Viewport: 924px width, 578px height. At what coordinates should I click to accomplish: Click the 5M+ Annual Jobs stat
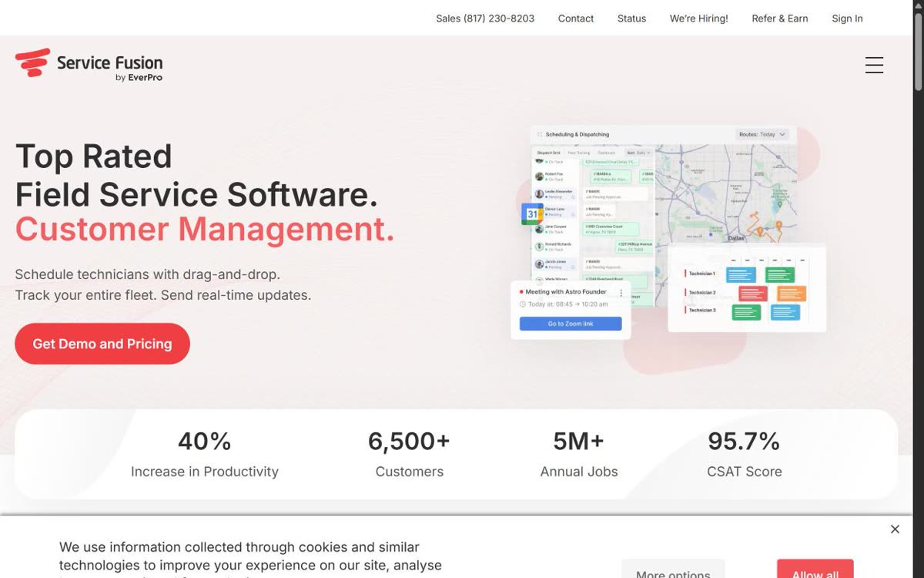(579, 455)
